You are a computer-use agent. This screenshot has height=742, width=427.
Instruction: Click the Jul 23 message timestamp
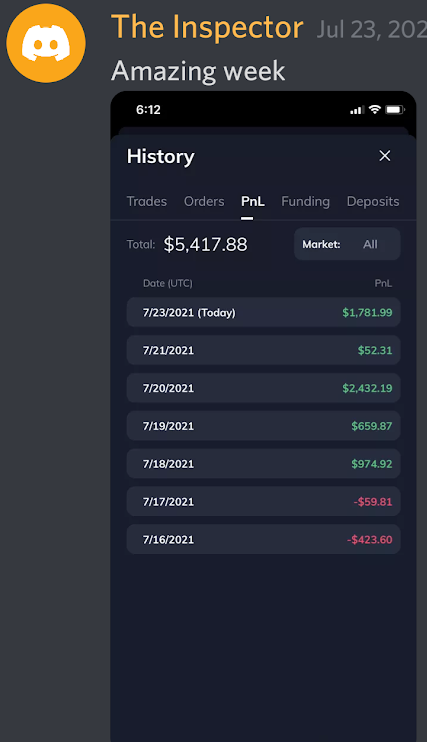372,29
